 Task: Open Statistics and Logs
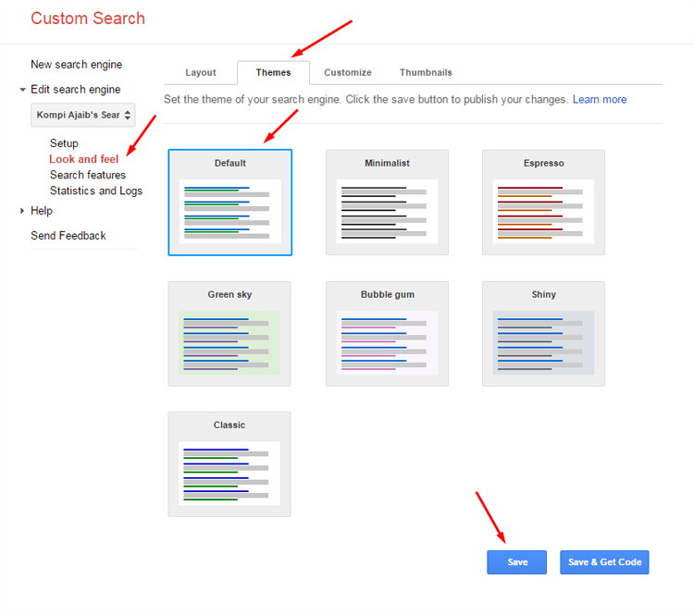point(96,191)
